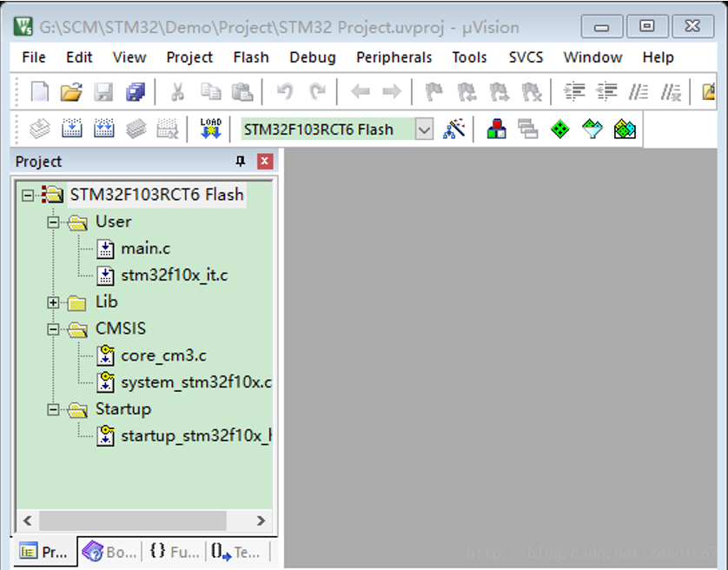
Task: Navigate backwards with left arrow icon
Action: (361, 91)
